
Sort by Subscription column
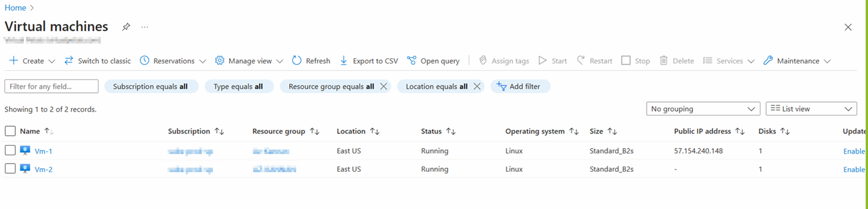(196, 131)
